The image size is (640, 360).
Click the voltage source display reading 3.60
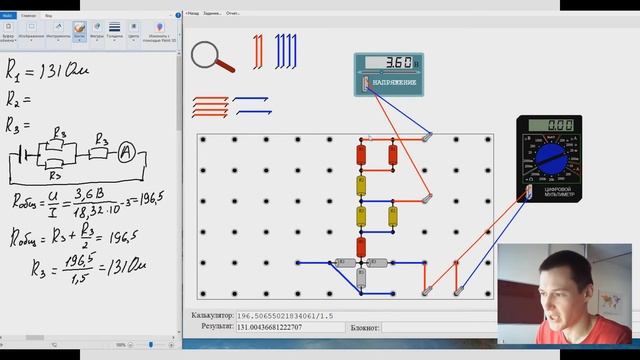(x=389, y=62)
